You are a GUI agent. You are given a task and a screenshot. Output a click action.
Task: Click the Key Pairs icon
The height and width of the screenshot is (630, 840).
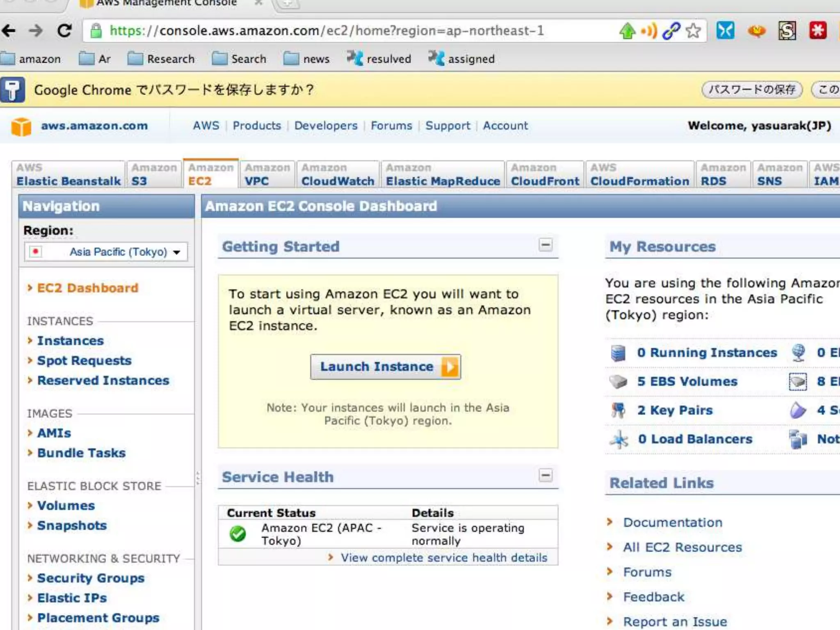[618, 410]
